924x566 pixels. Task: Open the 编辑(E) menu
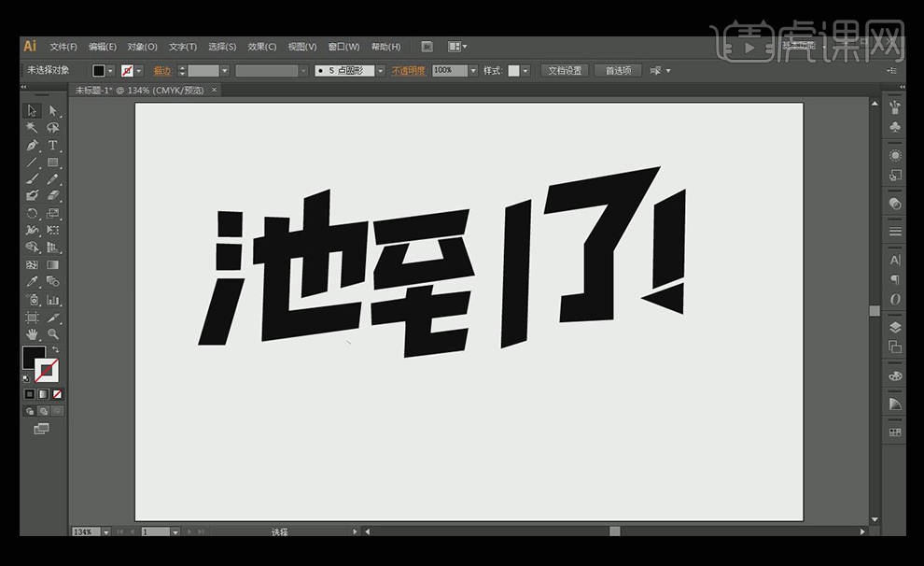[x=103, y=47]
